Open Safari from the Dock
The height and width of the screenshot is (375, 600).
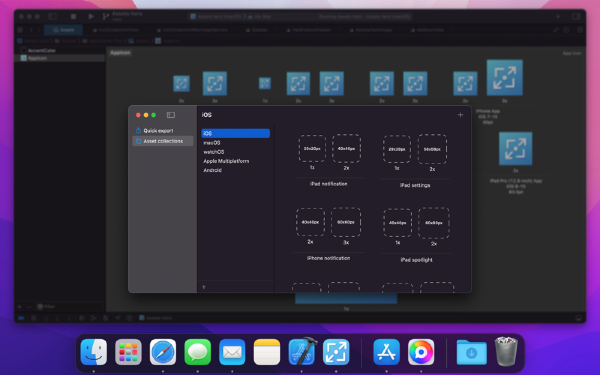click(163, 352)
